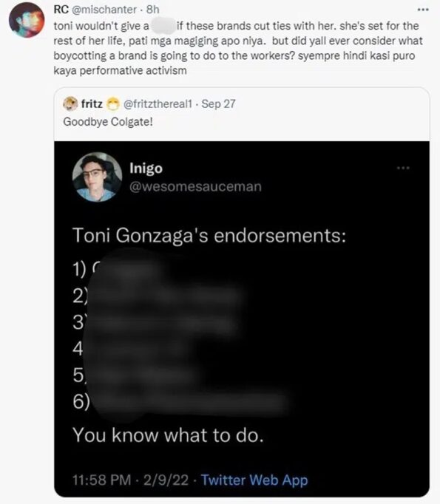Click the fritz display name
440x504 pixels.
tap(92, 103)
